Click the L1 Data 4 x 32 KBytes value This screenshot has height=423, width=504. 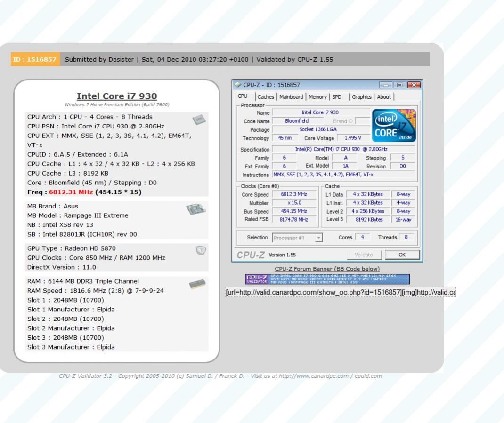369,194
